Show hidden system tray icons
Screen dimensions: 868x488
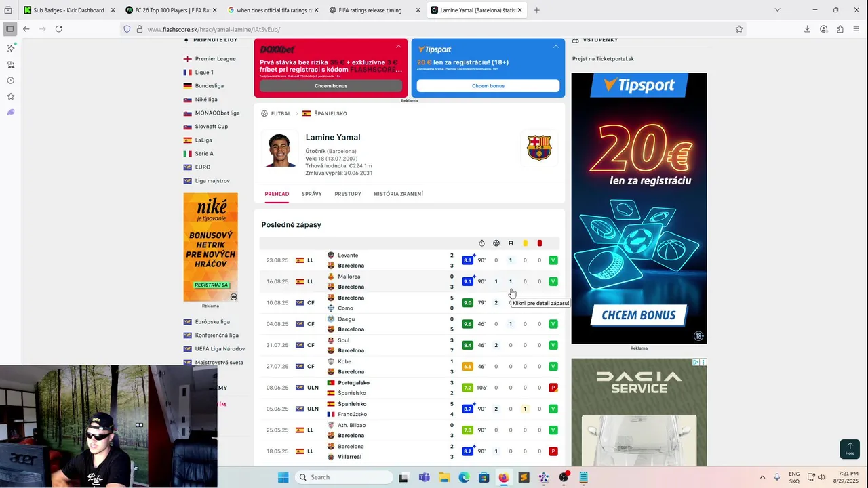pyautogui.click(x=762, y=477)
